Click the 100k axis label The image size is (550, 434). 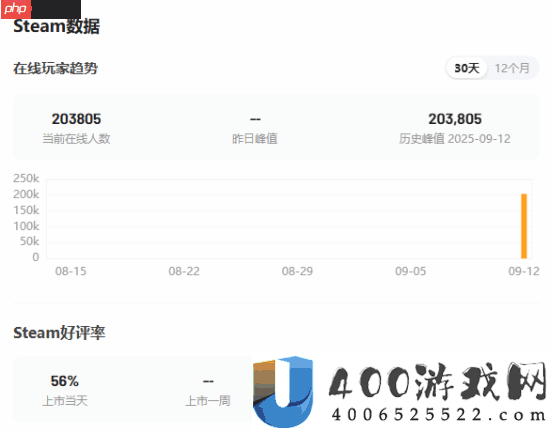tap(26, 226)
